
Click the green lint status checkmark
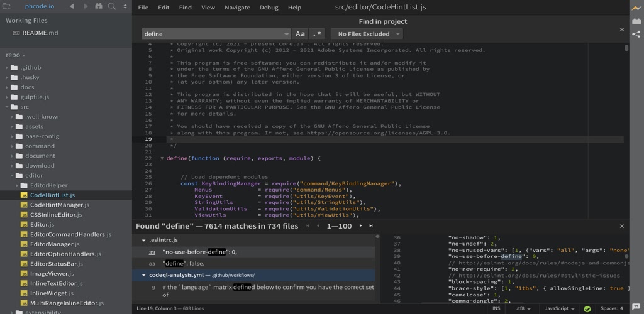coord(587,309)
